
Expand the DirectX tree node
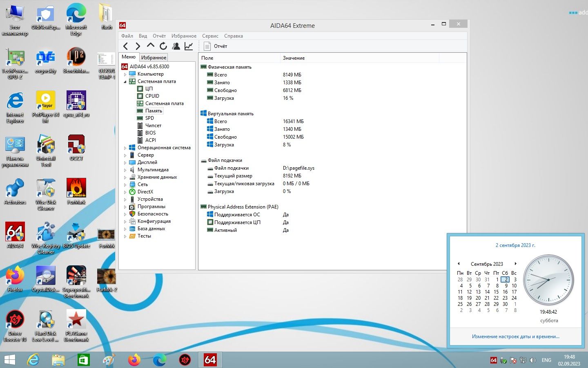[125, 192]
